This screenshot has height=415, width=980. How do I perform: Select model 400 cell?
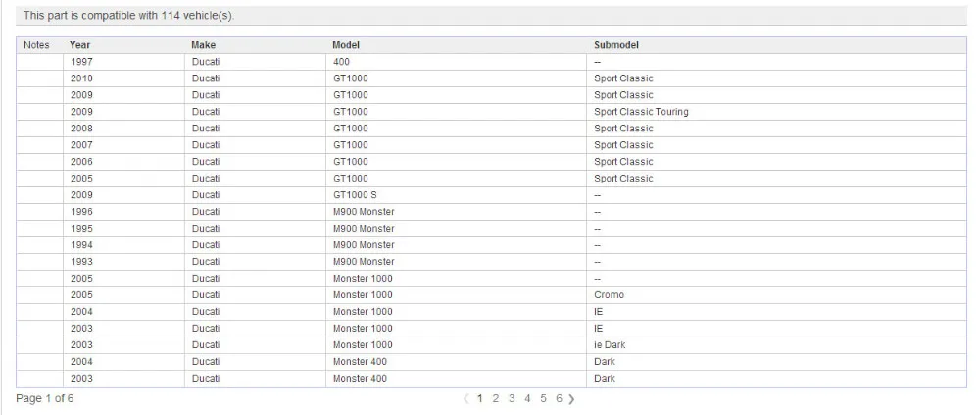click(x=342, y=62)
